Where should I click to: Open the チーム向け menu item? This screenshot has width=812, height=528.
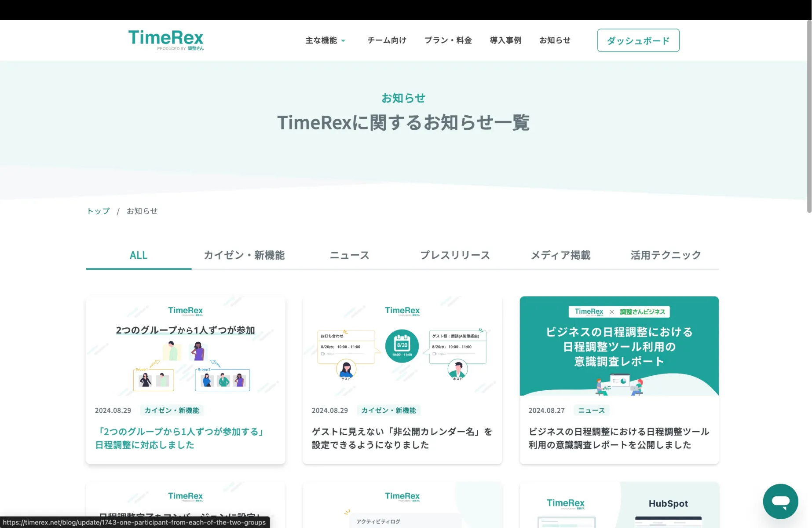[x=387, y=40]
